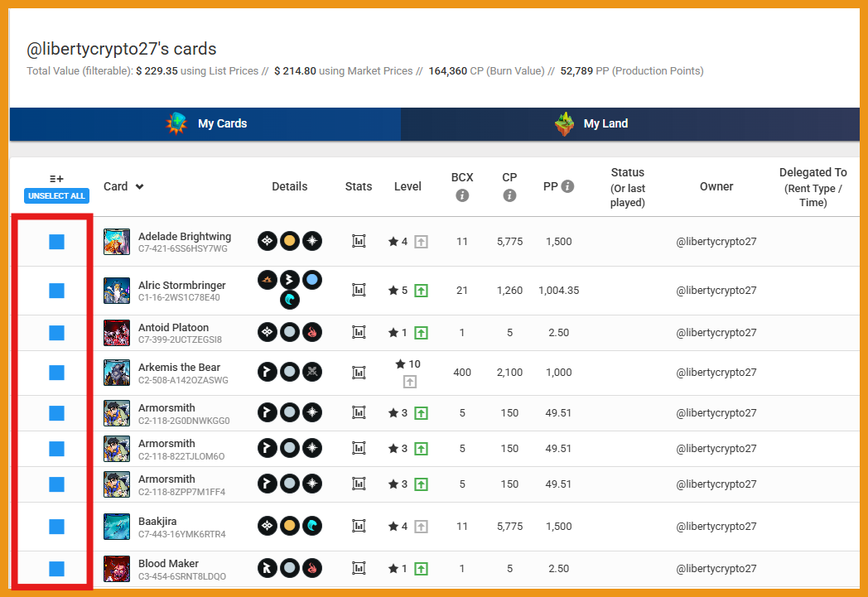Open the Antoid Platoon card thumbnail
The width and height of the screenshot is (868, 597).
(117, 333)
